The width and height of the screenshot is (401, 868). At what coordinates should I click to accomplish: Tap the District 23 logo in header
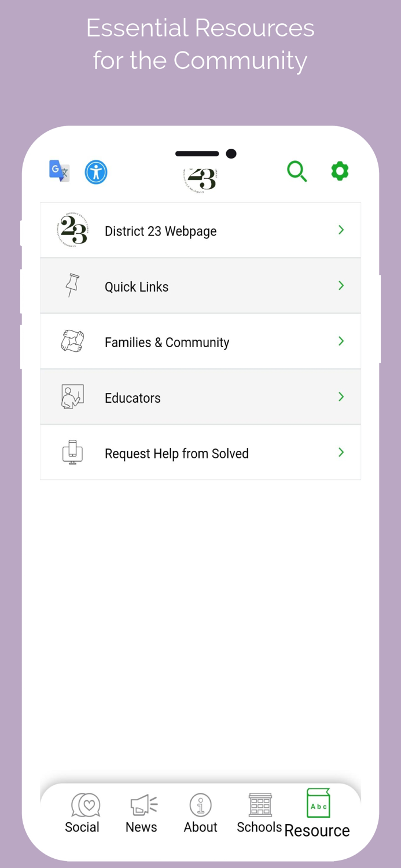pyautogui.click(x=201, y=179)
